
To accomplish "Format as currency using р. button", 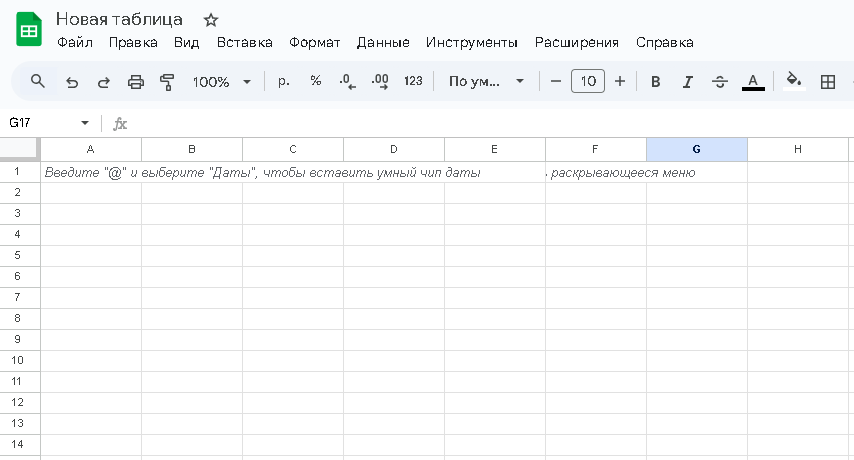I will 283,82.
